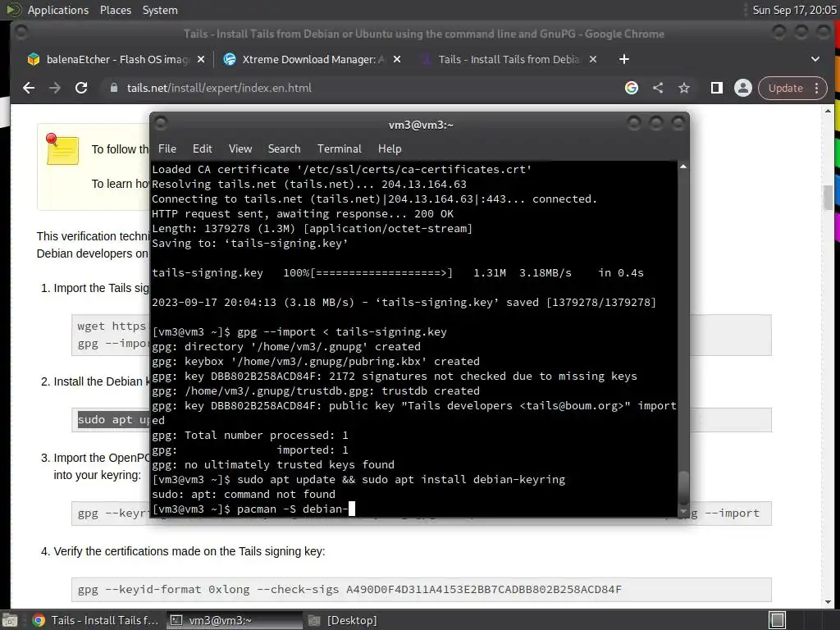Close the Tails install tab
Viewport: 840px width, 630px height.
(593, 59)
